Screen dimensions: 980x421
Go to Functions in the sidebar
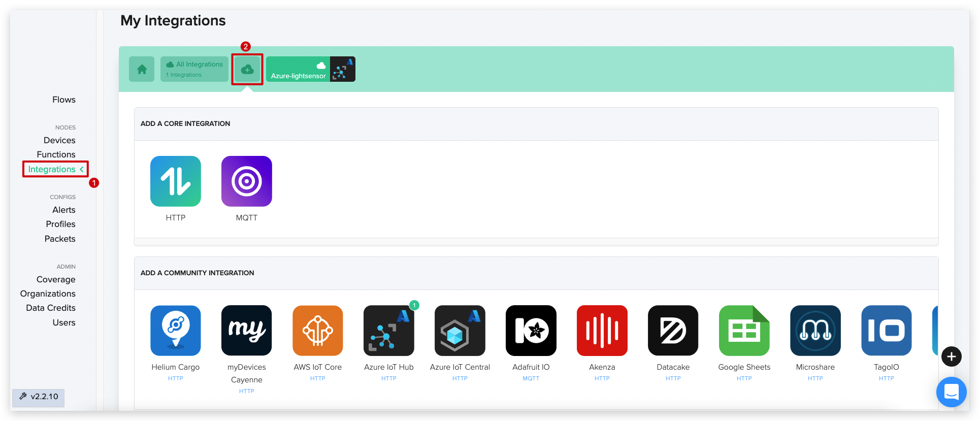coord(56,154)
